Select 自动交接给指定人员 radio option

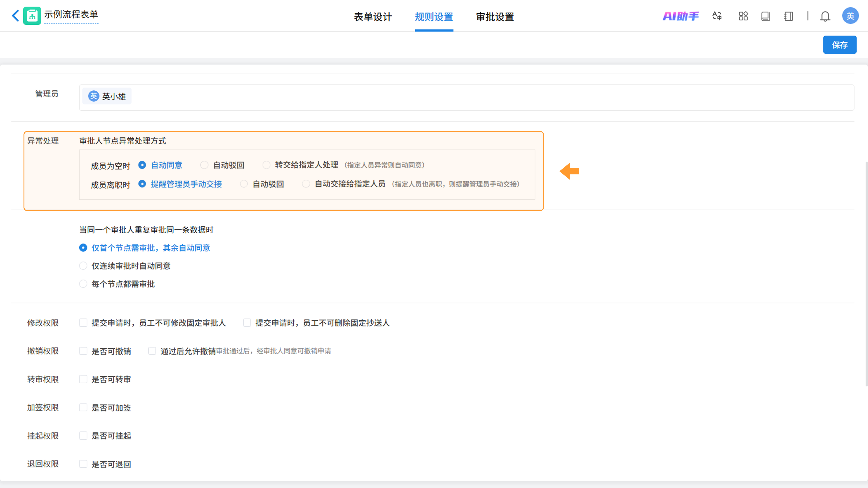[x=306, y=184]
